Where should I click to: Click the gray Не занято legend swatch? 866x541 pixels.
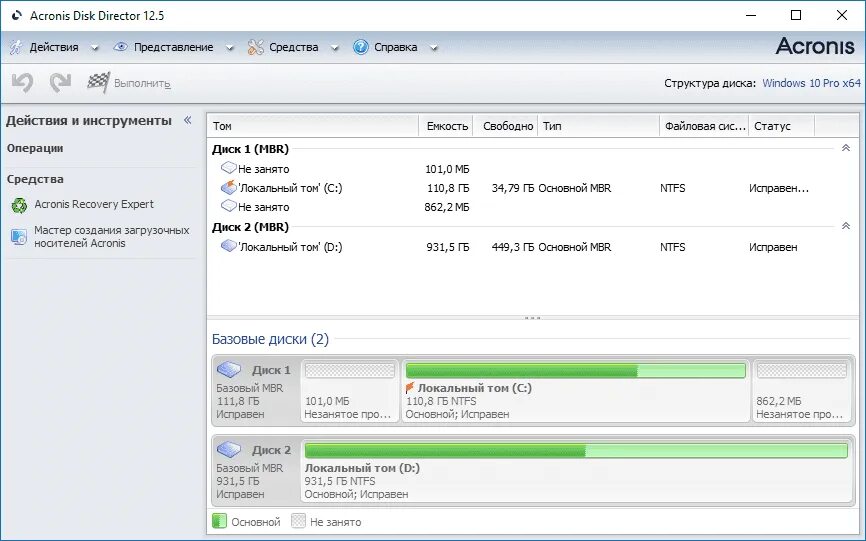point(298,521)
